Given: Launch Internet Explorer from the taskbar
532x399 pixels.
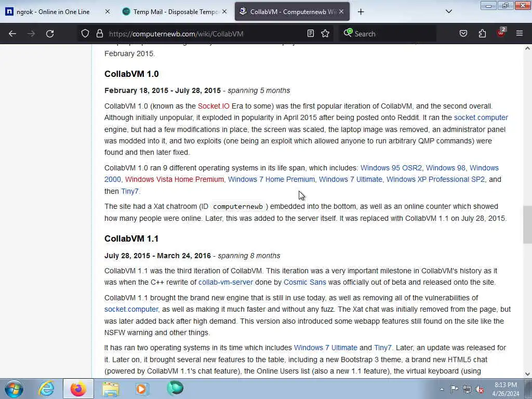Looking at the screenshot, I should coord(46,389).
